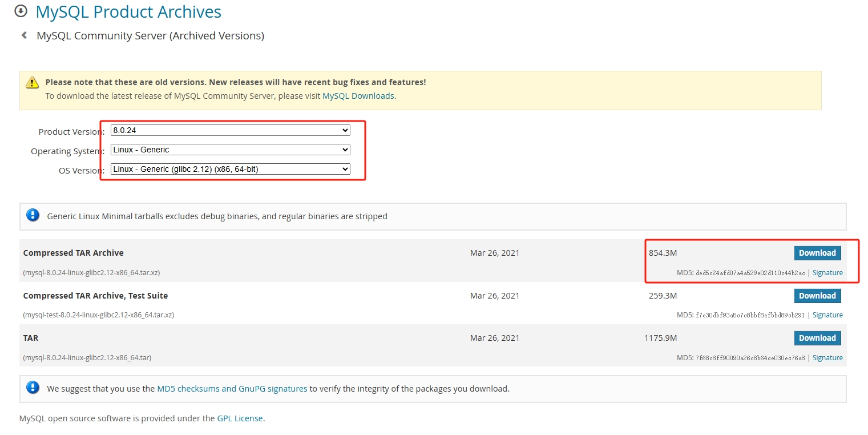868x435 pixels.
Task: Click Mar 26, 2021 date in Test Suite row
Action: point(495,296)
